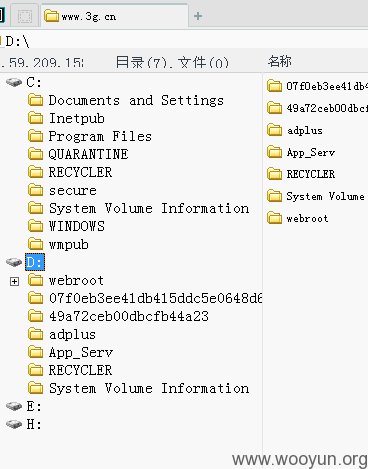Viewport: 368px width, 469px height.
Task: Switch to www.3g.cn tab
Action: 81,16
